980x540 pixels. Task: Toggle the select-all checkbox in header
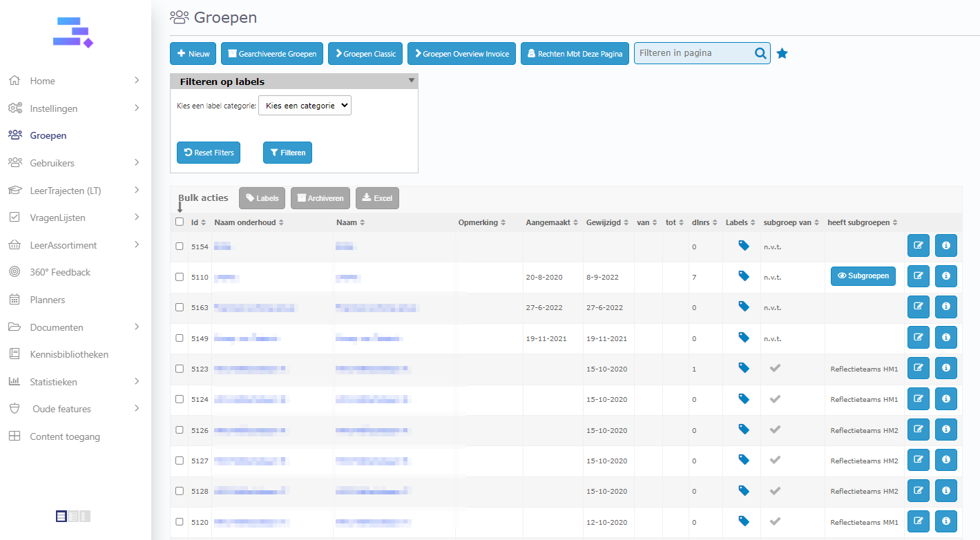[180, 222]
